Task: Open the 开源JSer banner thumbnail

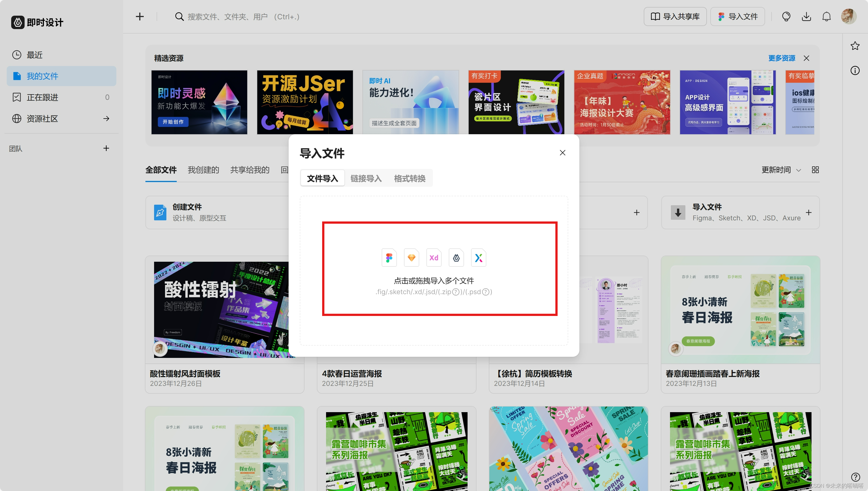Action: [305, 102]
